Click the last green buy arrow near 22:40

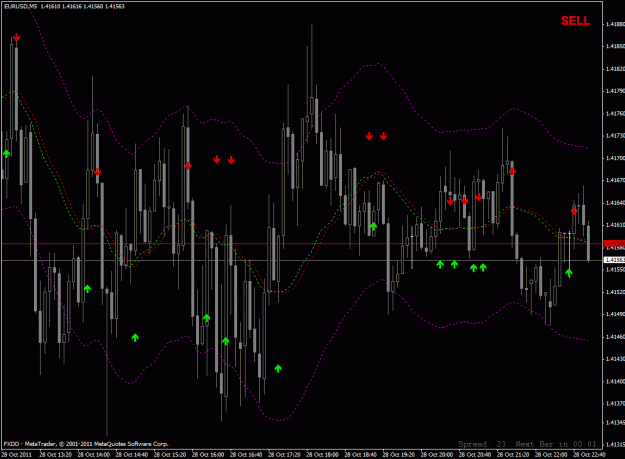(x=569, y=273)
